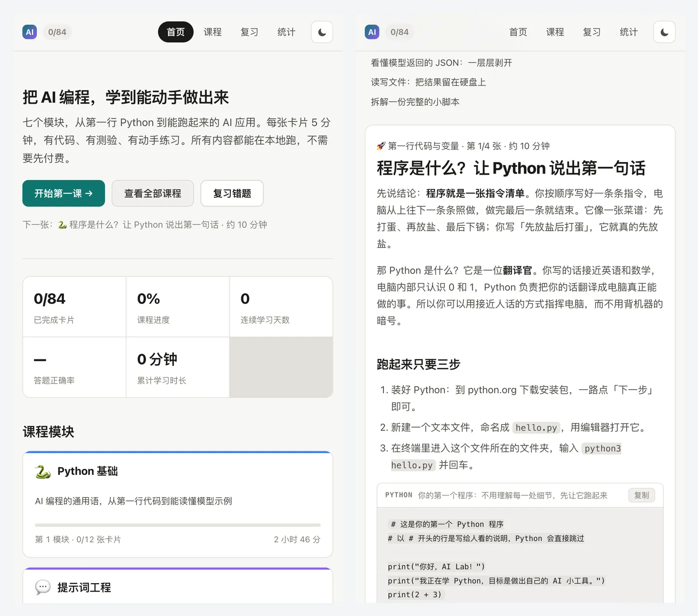Open 课程 in right panel navigation
This screenshot has width=698, height=616.
tap(555, 32)
